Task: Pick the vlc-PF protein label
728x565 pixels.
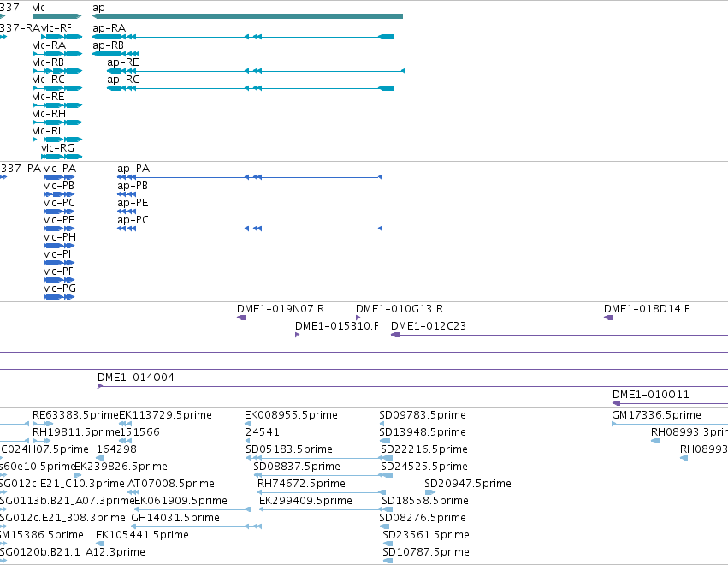Action: pyautogui.click(x=58, y=271)
